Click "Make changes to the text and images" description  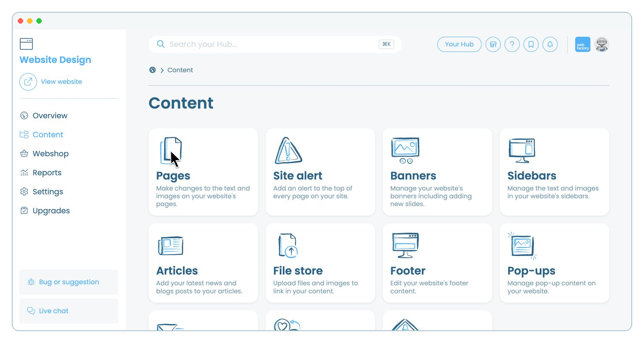click(x=203, y=196)
